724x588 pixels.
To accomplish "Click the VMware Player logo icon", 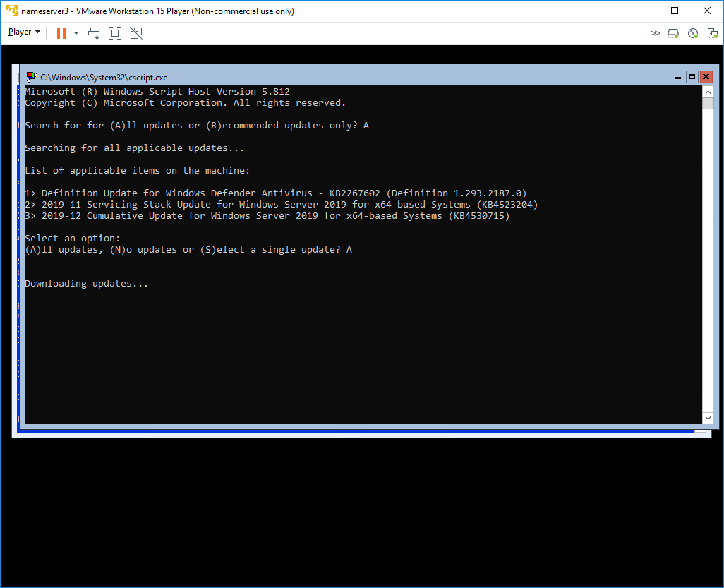I will click(x=12, y=11).
